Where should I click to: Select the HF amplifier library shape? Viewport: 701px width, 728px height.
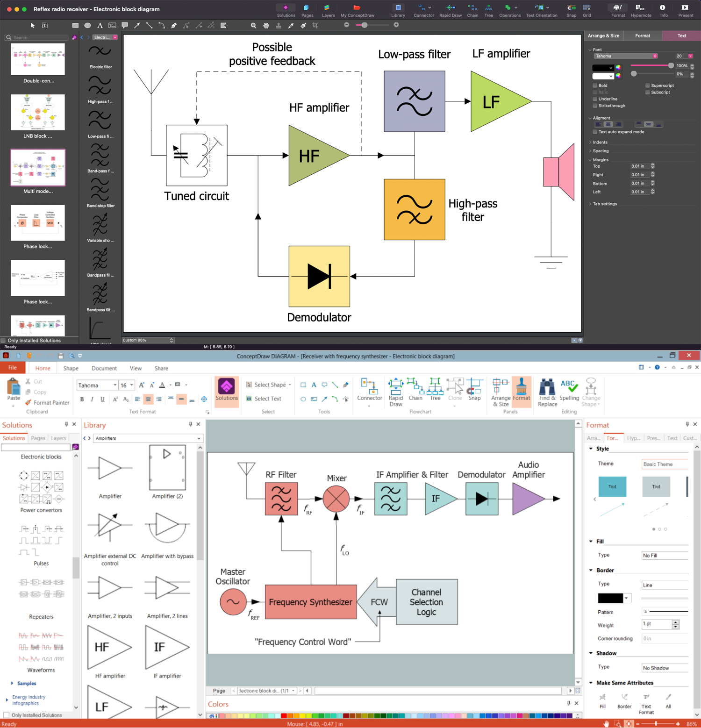(110, 652)
